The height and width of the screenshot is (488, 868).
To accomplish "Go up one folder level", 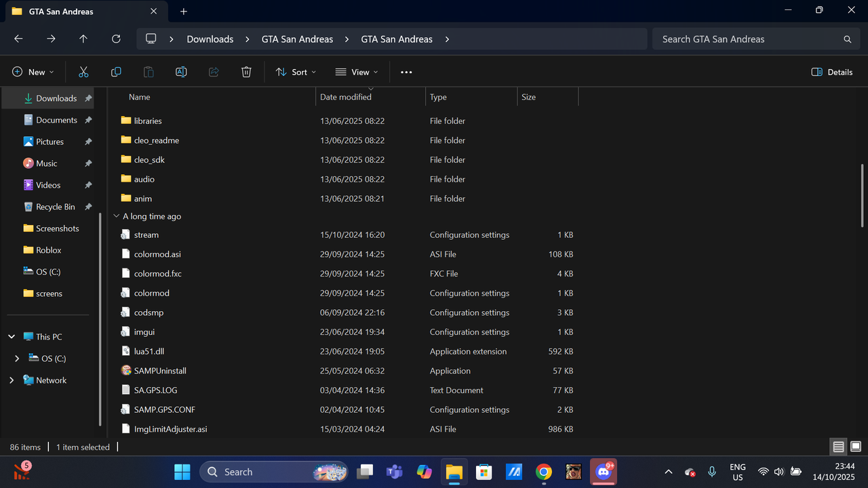I will (83, 39).
